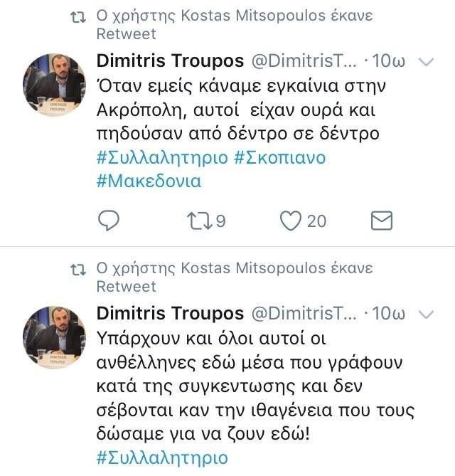Open the #Μακεδονια hashtag

click(x=148, y=181)
